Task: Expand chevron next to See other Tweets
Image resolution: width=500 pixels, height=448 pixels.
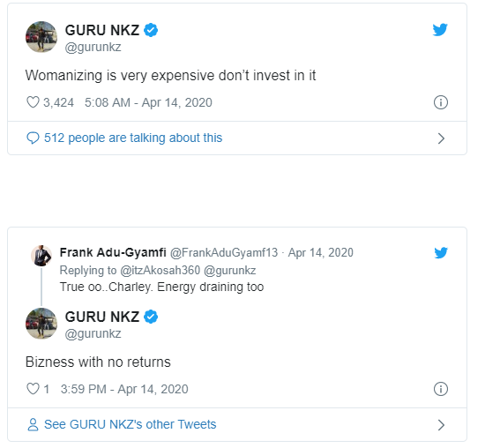Action: (x=441, y=425)
